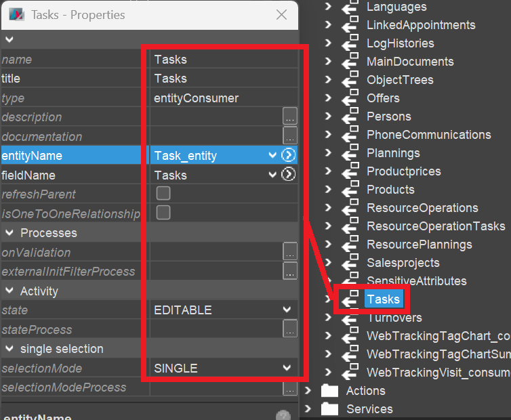Click the Persons consumer icon
The image size is (511, 420).
pyautogui.click(x=349, y=117)
